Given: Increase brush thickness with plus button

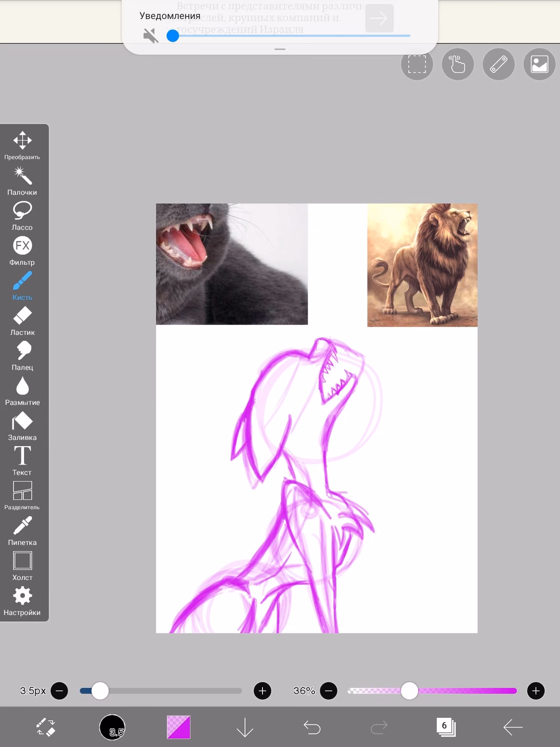Looking at the screenshot, I should click(x=262, y=691).
